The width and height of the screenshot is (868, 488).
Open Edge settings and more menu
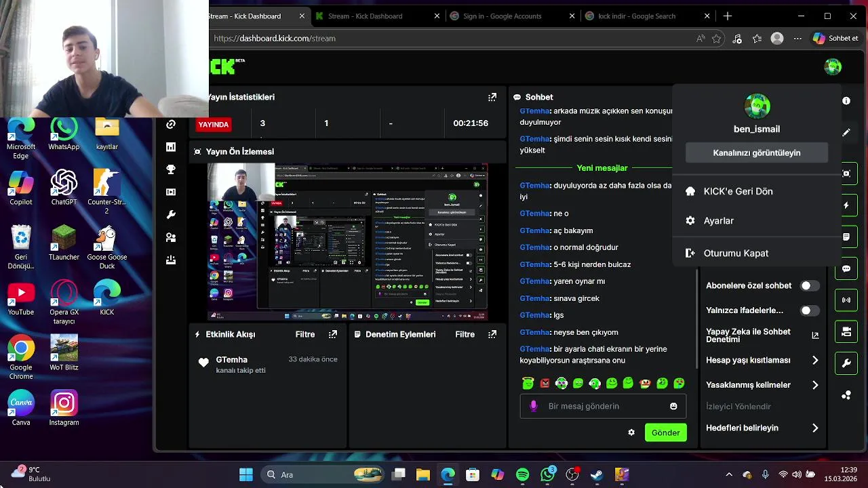coord(797,39)
